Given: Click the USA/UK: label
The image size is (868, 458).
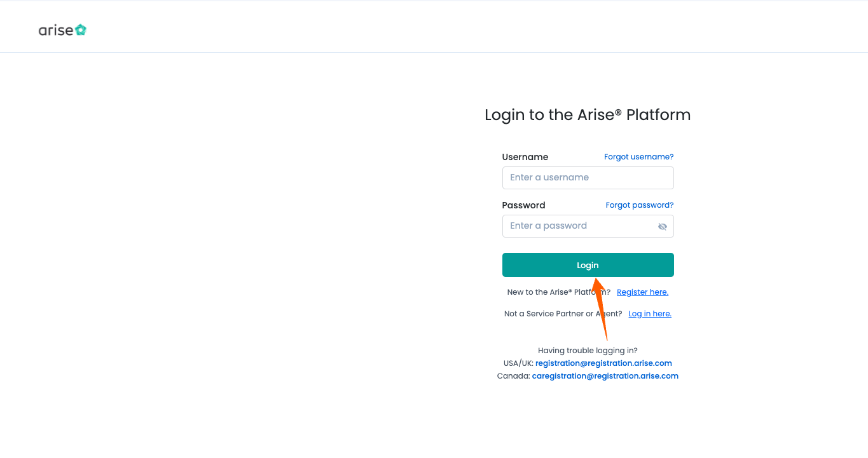Looking at the screenshot, I should tap(518, 363).
